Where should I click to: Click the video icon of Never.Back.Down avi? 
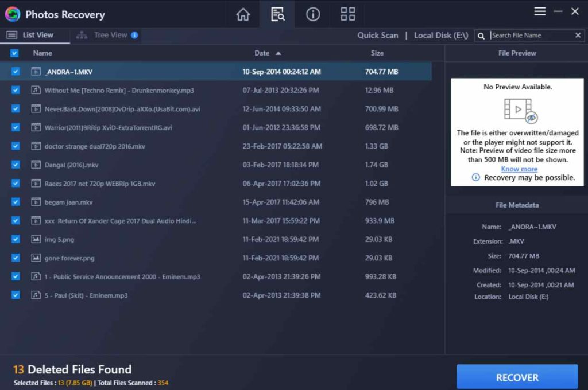pos(36,108)
